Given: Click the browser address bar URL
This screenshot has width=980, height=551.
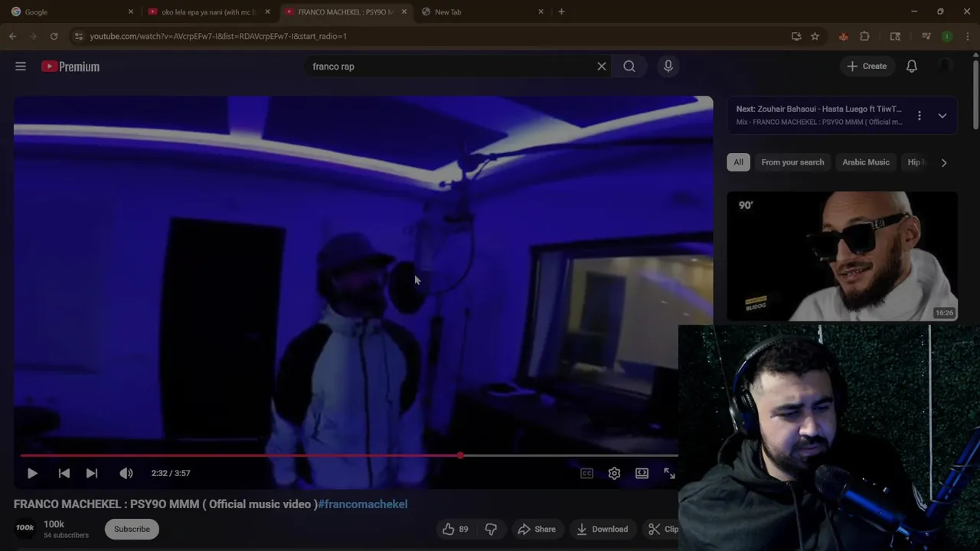Looking at the screenshot, I should pos(218,36).
